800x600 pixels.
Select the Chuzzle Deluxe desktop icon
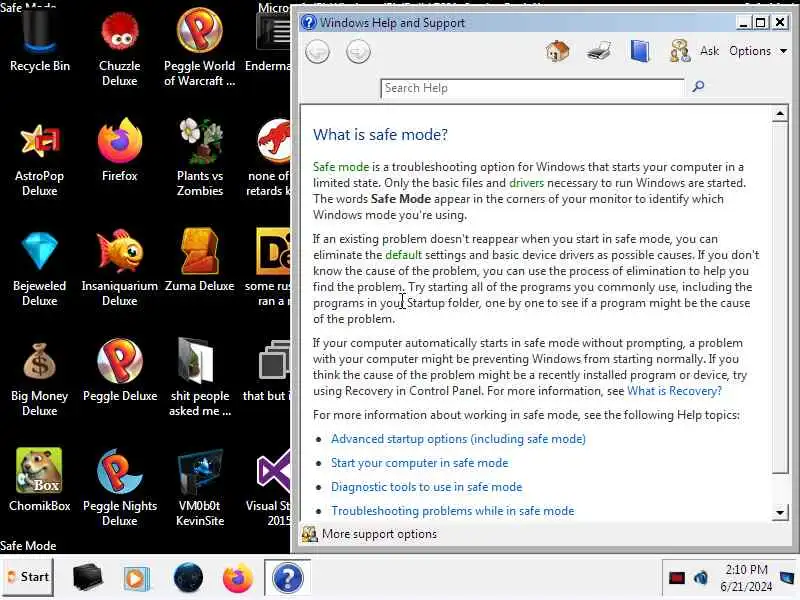[119, 48]
